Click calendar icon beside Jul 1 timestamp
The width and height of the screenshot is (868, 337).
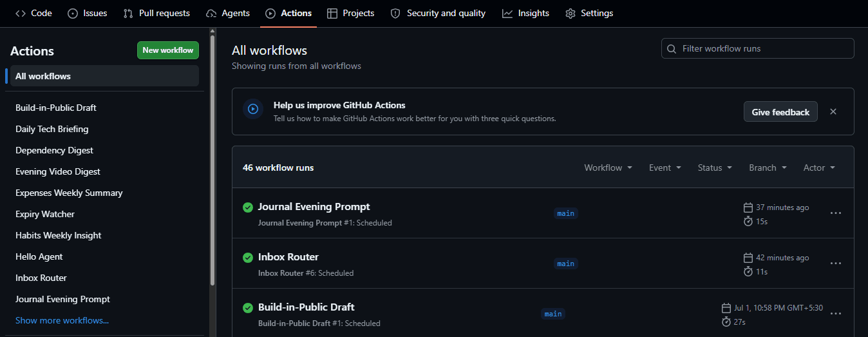(x=726, y=308)
